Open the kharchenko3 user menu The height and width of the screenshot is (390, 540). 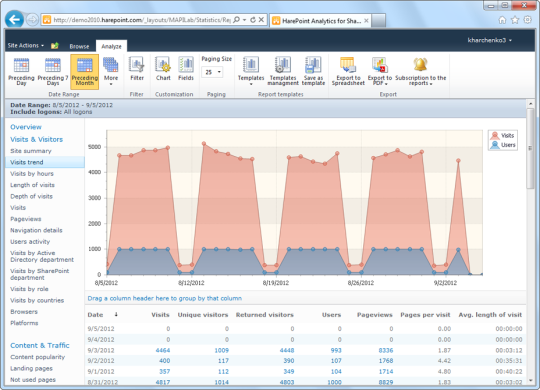coord(489,40)
